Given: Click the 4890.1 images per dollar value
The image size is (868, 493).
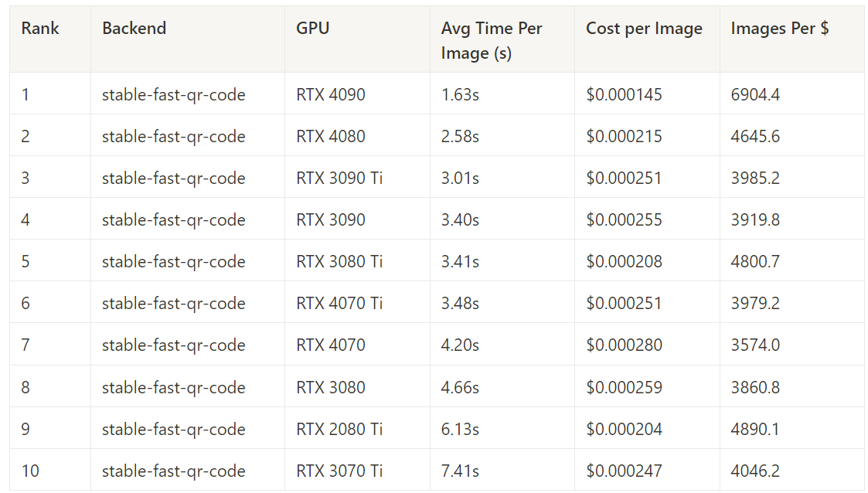Looking at the screenshot, I should click(755, 429).
